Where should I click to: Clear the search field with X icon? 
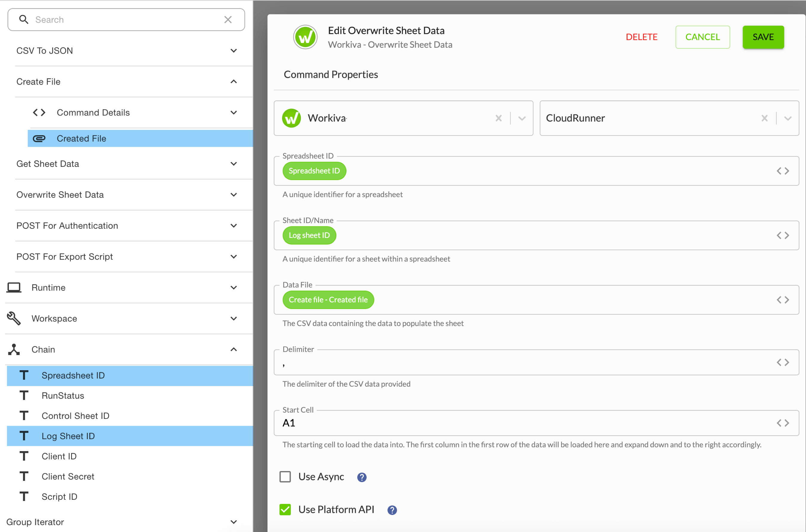pos(228,19)
